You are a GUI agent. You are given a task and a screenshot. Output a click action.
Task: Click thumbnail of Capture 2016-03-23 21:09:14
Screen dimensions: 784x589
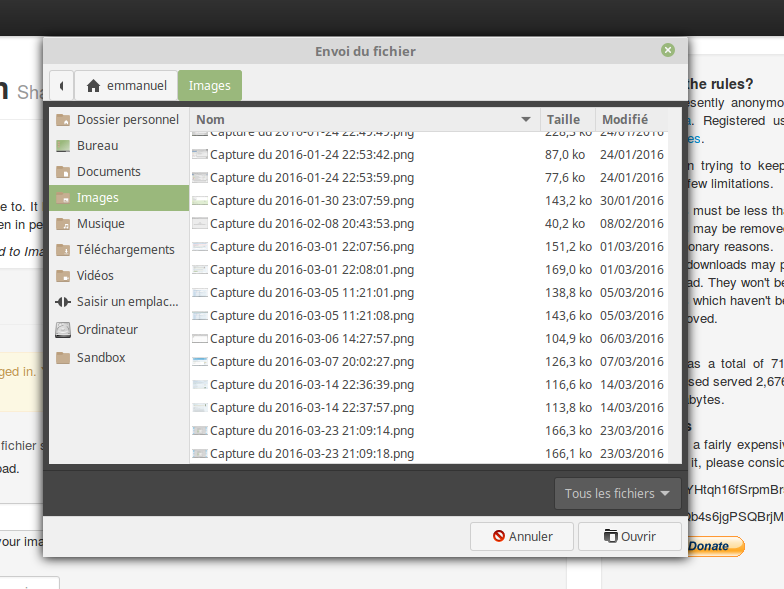pyautogui.click(x=200, y=430)
